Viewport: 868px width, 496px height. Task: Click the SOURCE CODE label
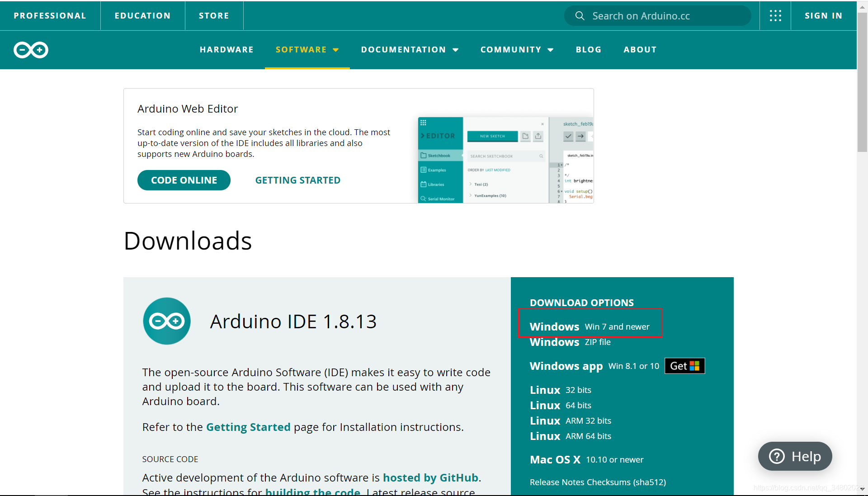point(170,459)
